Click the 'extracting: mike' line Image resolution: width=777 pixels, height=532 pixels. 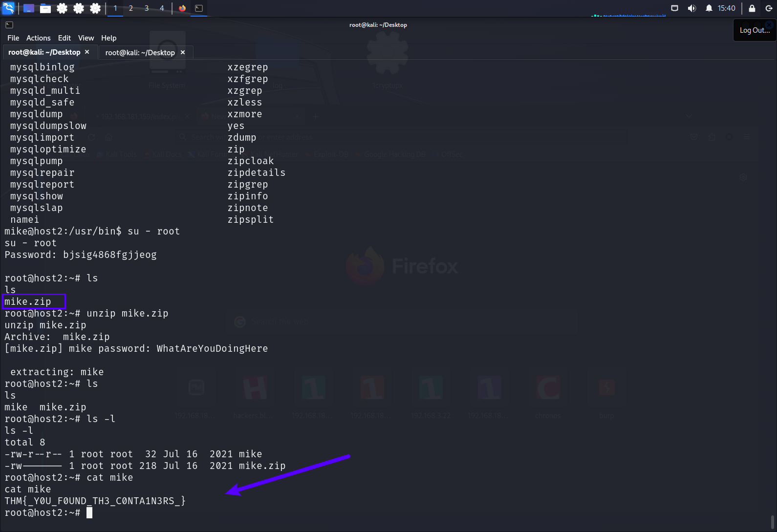click(x=57, y=372)
